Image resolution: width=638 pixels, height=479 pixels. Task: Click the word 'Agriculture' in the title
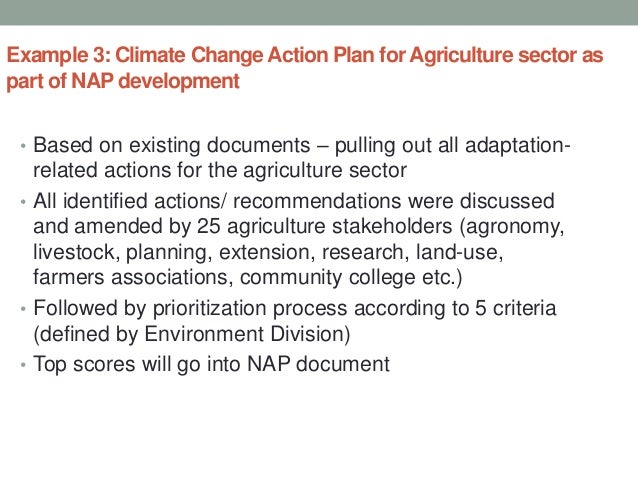pyautogui.click(x=461, y=56)
